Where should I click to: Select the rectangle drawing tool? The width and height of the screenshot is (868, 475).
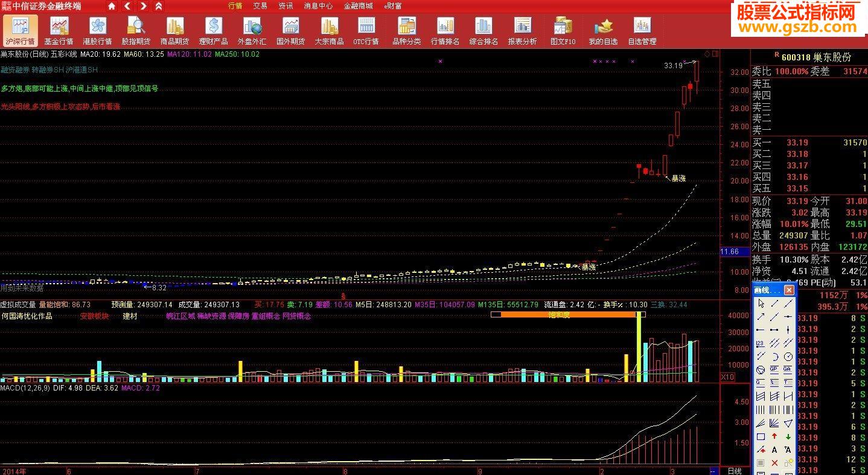pyautogui.click(x=761, y=436)
